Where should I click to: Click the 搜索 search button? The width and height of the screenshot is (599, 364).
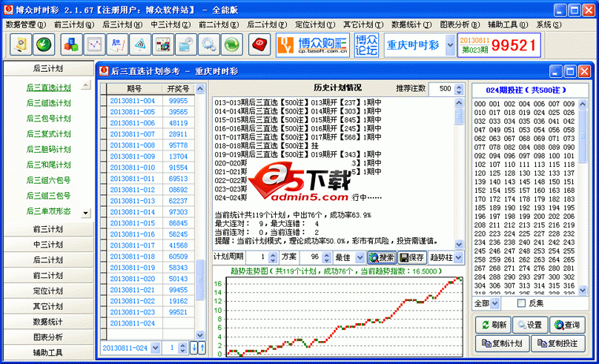pos(382,258)
